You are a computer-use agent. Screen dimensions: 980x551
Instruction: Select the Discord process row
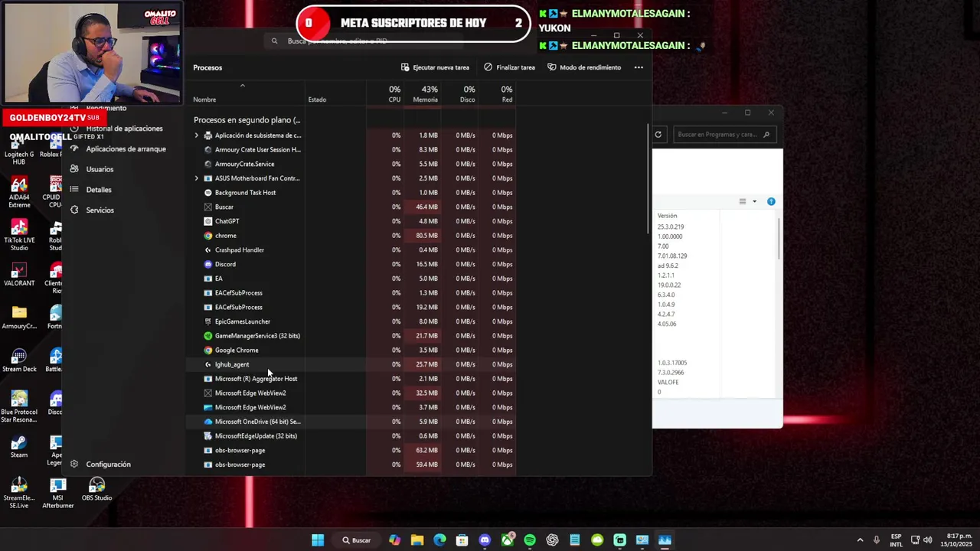[x=352, y=264]
